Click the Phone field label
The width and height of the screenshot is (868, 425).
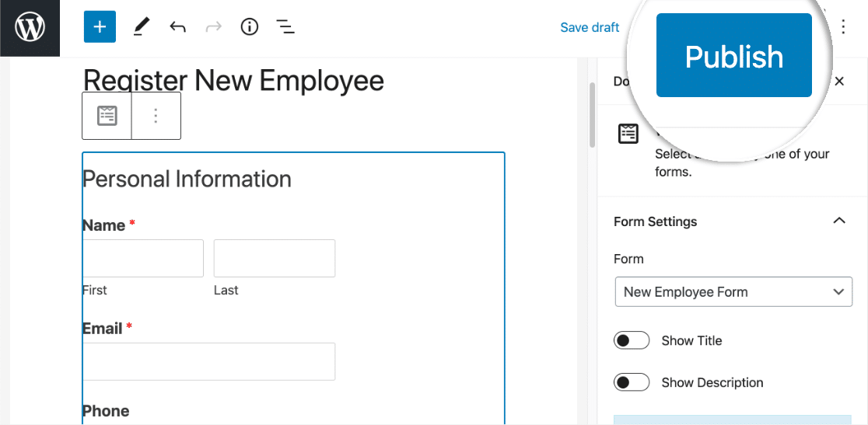[106, 411]
